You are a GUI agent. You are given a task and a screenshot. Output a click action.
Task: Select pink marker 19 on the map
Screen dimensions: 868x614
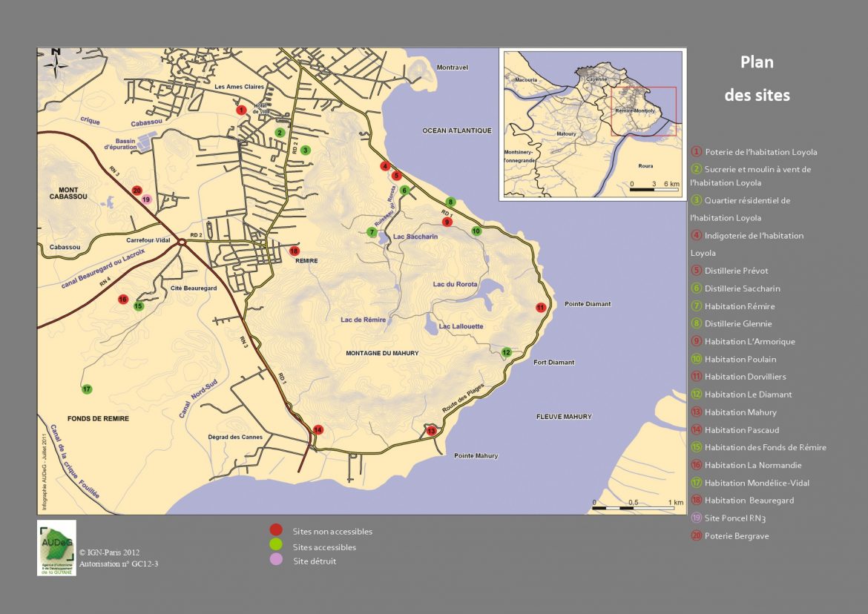(x=146, y=199)
